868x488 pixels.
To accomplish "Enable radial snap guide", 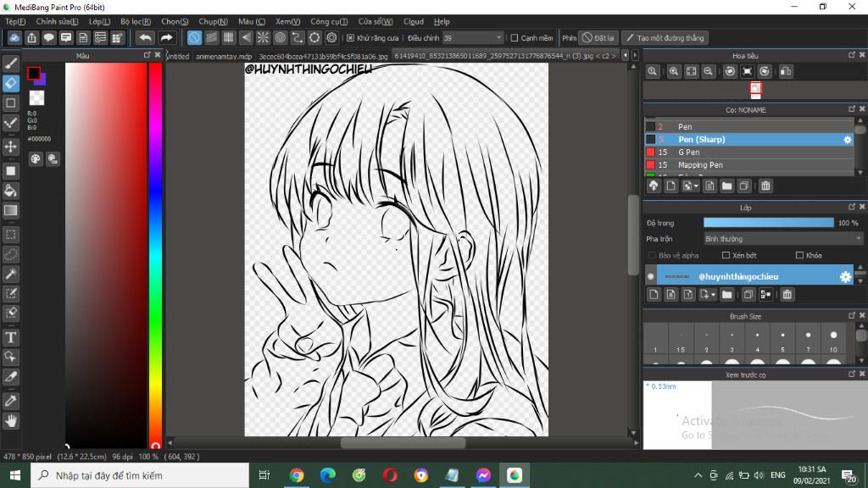I will pos(263,37).
